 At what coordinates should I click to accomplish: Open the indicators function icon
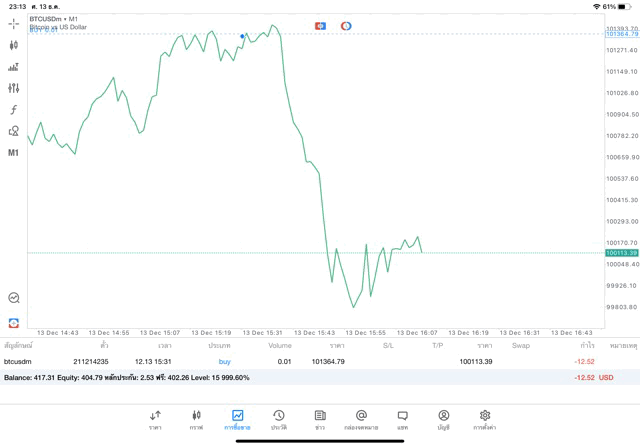click(14, 110)
